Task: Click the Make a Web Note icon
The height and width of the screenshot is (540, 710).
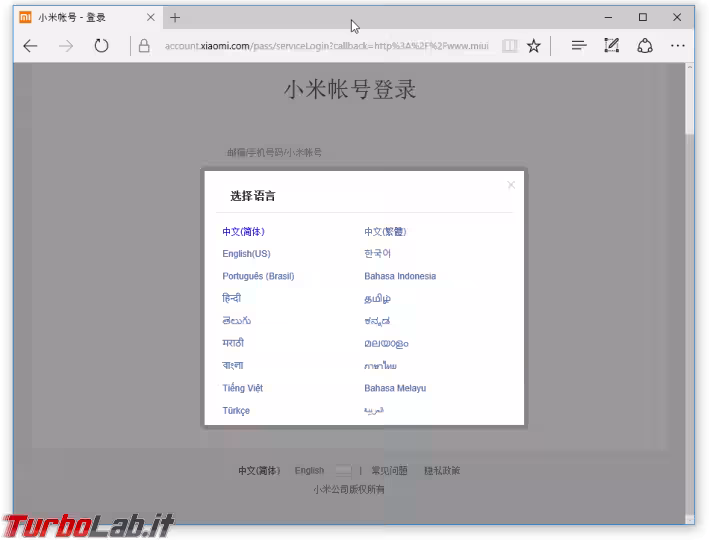Action: 612,46
